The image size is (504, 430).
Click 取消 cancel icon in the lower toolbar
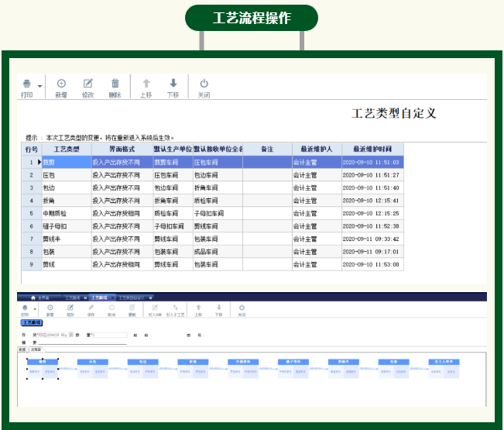pos(111,308)
